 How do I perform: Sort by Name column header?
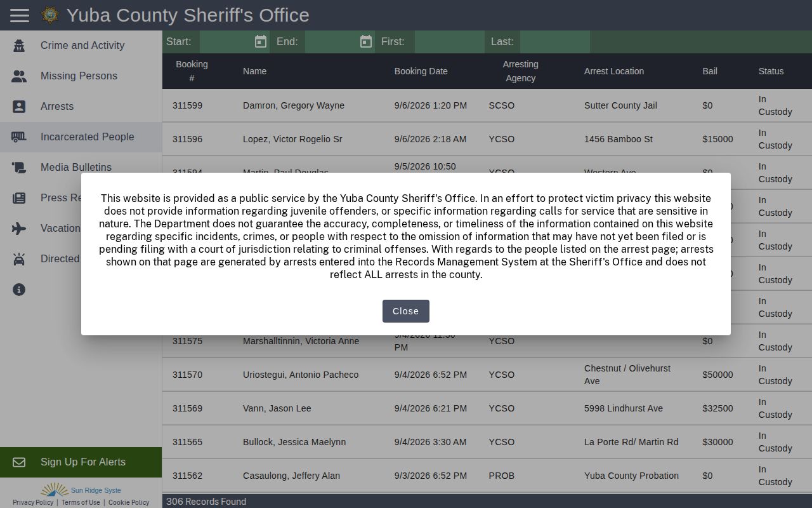[x=254, y=71]
